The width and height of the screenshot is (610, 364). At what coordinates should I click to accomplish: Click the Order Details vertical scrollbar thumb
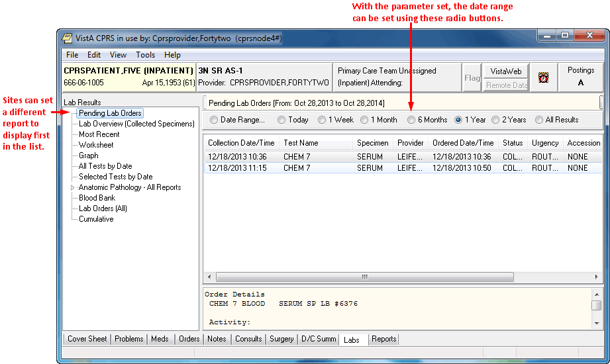[596, 305]
